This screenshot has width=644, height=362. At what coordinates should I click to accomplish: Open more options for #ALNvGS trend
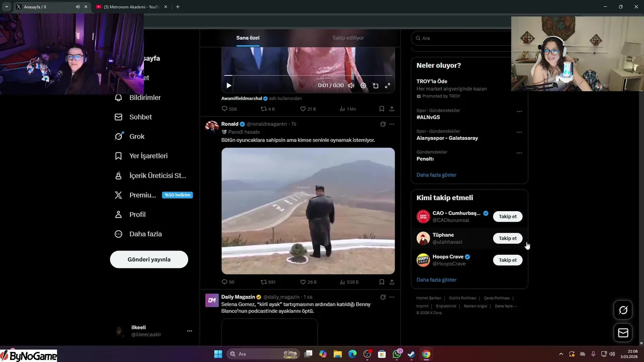coord(519,111)
